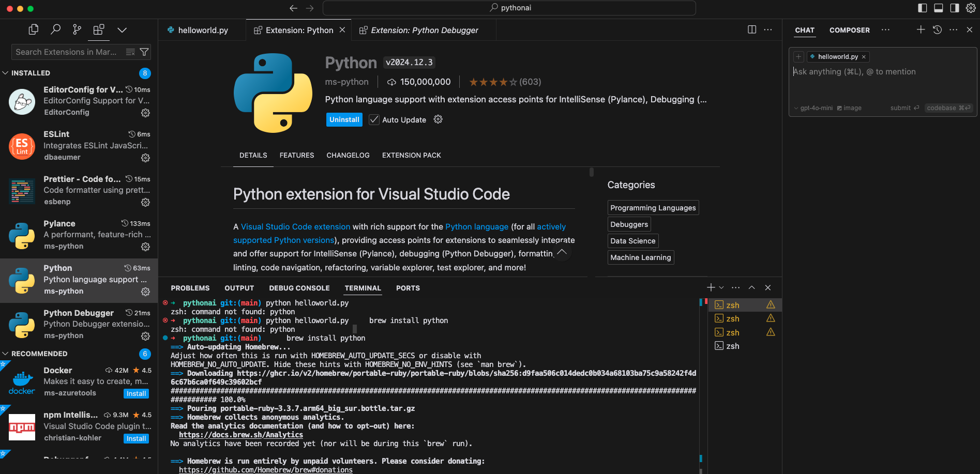Click the pythonai command center search
This screenshot has height=474, width=980.
[x=509, y=8]
